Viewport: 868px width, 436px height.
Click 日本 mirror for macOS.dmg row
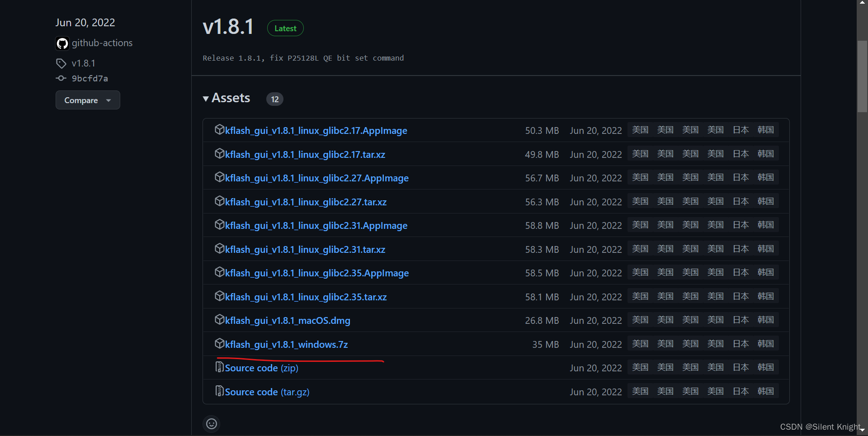click(741, 320)
